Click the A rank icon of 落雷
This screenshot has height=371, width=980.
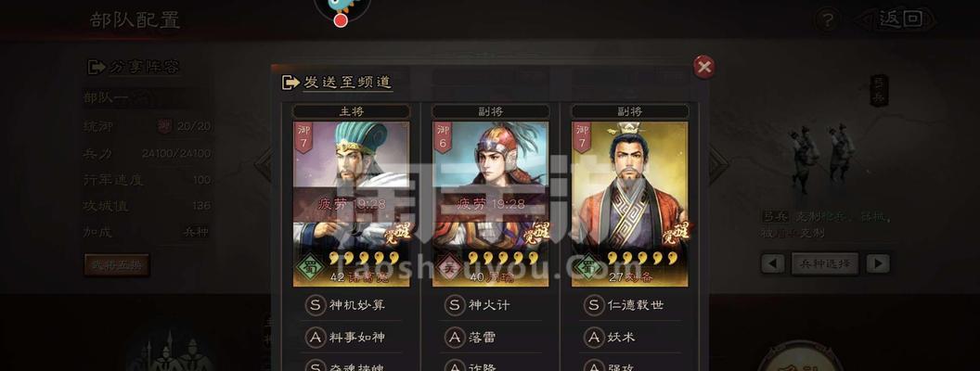455,338
